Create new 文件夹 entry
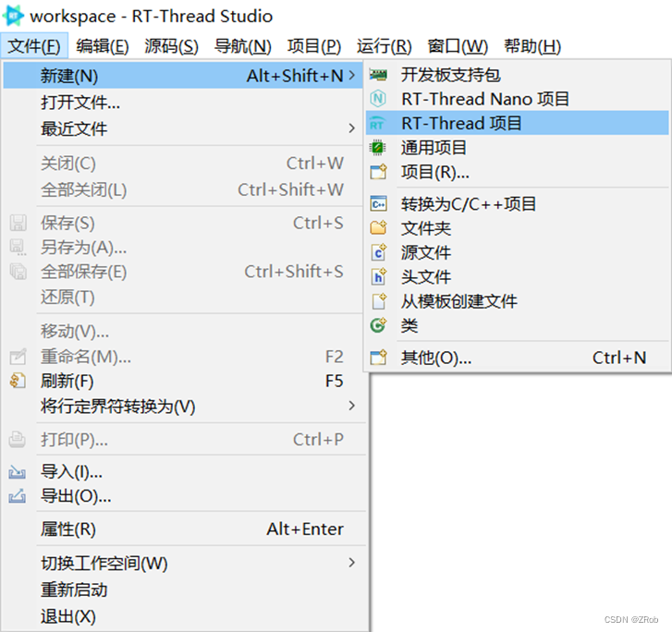Image resolution: width=672 pixels, height=632 pixels. point(518,228)
